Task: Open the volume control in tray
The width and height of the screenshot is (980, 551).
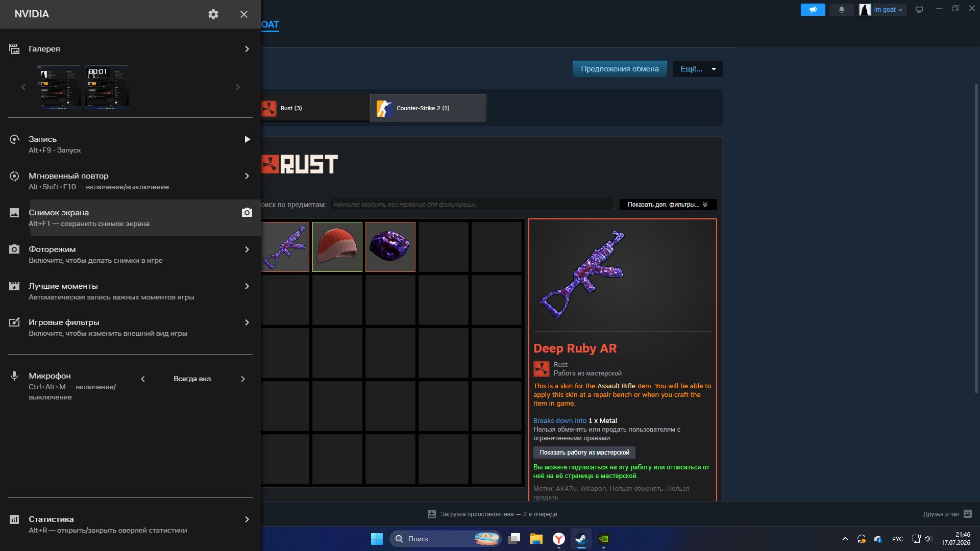Action: pyautogui.click(x=928, y=539)
